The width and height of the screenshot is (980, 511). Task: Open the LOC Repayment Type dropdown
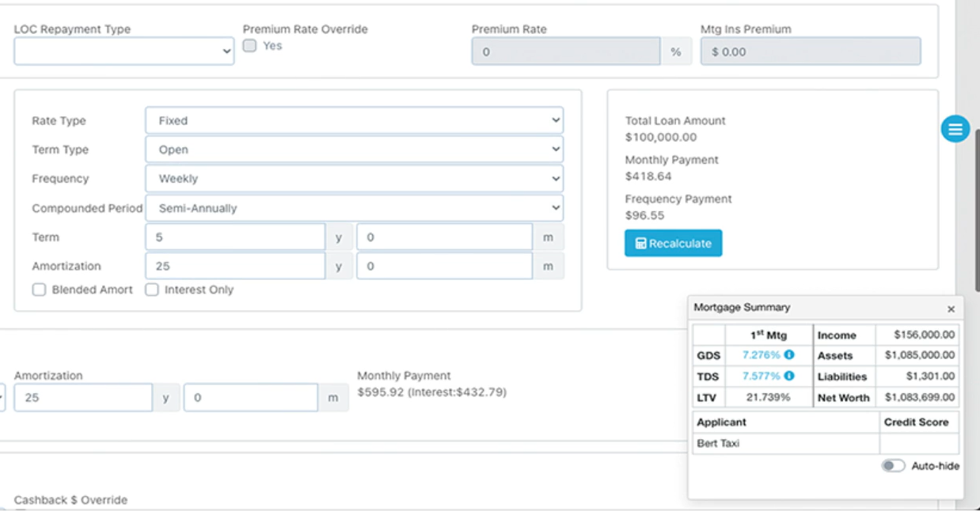pyautogui.click(x=123, y=51)
